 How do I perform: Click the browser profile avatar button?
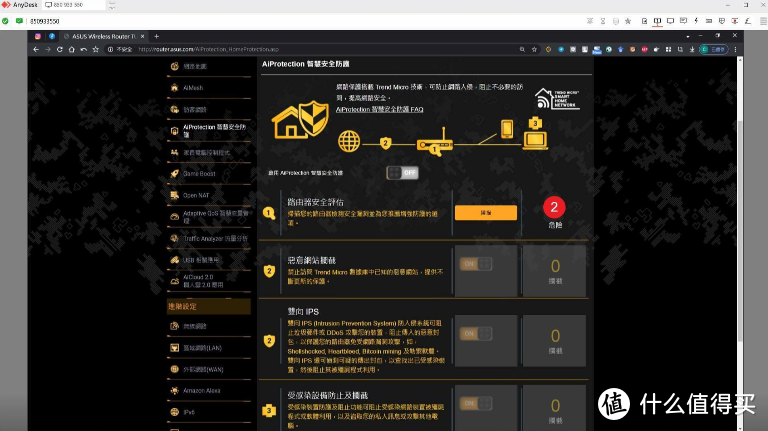pyautogui.click(x=714, y=49)
